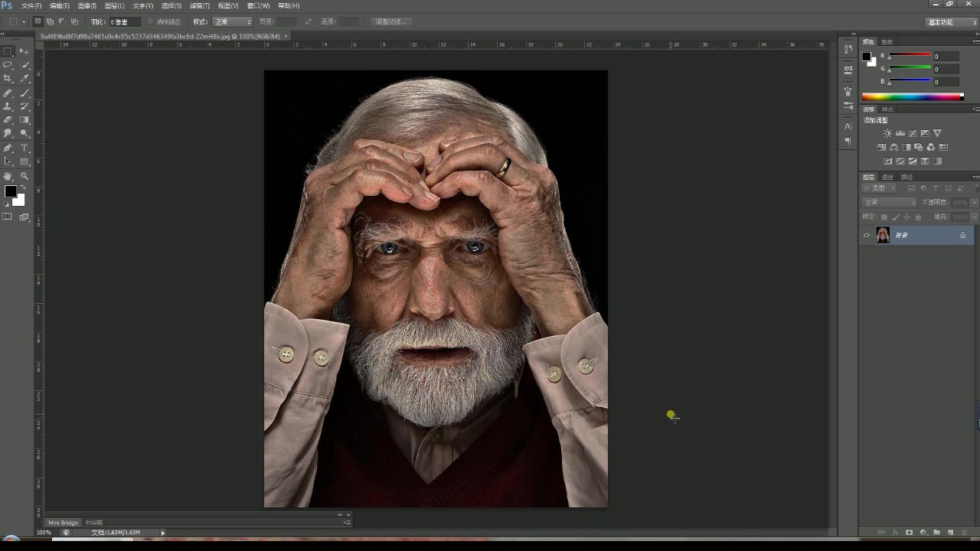980x551 pixels.
Task: Enable the 消除锯齿 anti-alias checkbox
Action: tap(150, 22)
